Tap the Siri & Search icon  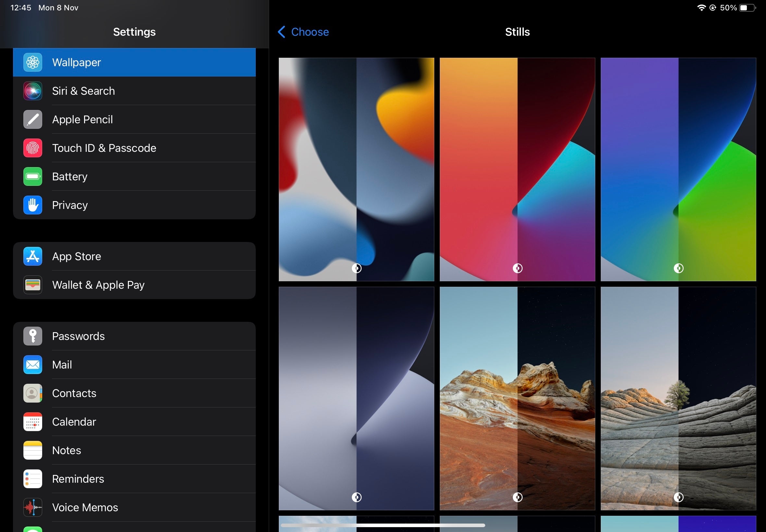(33, 91)
